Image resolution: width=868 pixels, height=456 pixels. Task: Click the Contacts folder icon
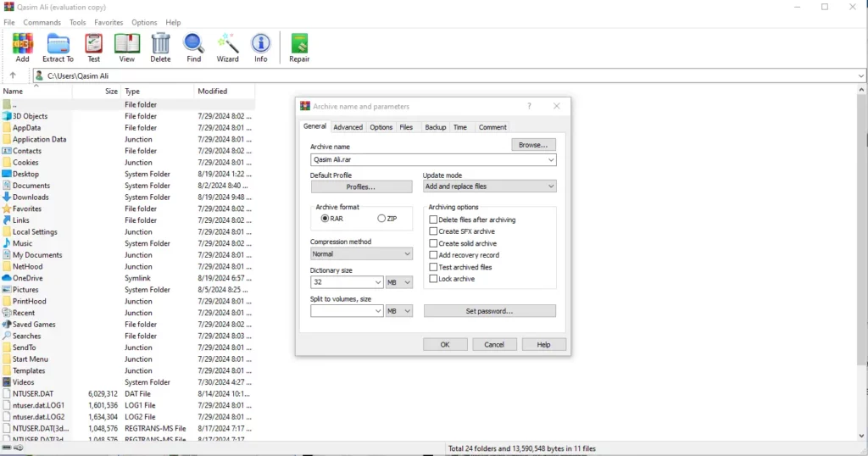[7, 151]
